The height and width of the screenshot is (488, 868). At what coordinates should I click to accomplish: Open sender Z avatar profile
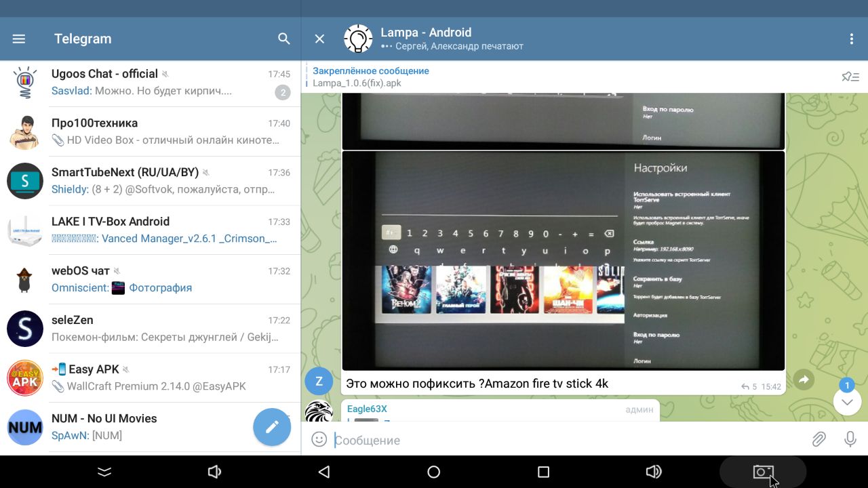(319, 382)
